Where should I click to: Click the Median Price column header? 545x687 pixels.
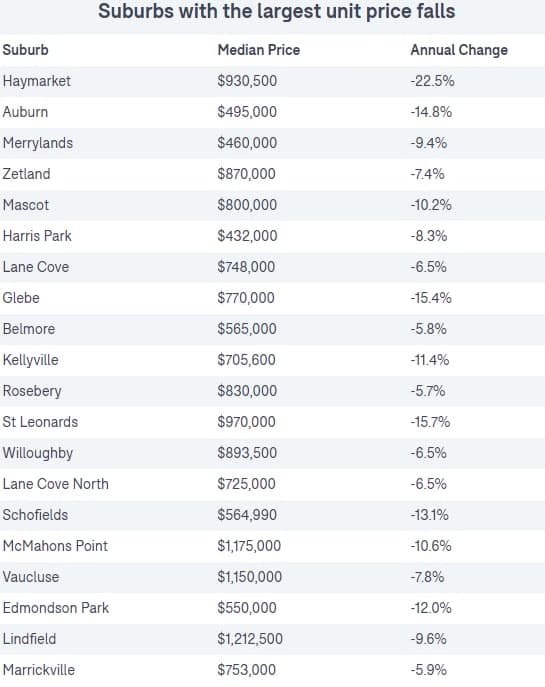pyautogui.click(x=258, y=50)
